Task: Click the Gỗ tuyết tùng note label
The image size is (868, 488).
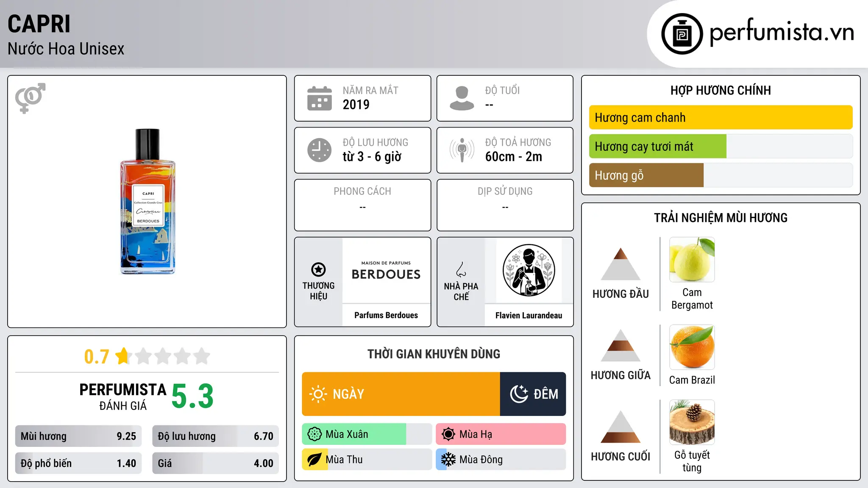Action: (692, 461)
